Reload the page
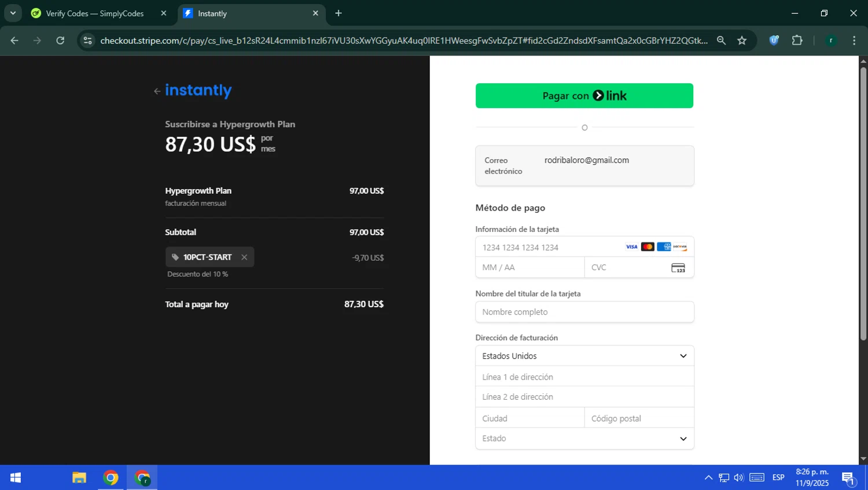The width and height of the screenshot is (868, 490). coord(60,40)
